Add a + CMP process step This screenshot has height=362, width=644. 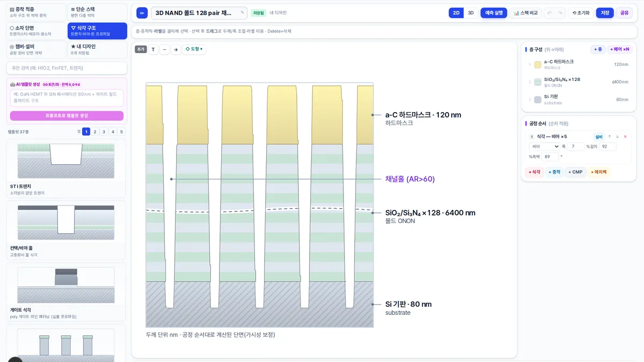[575, 172]
